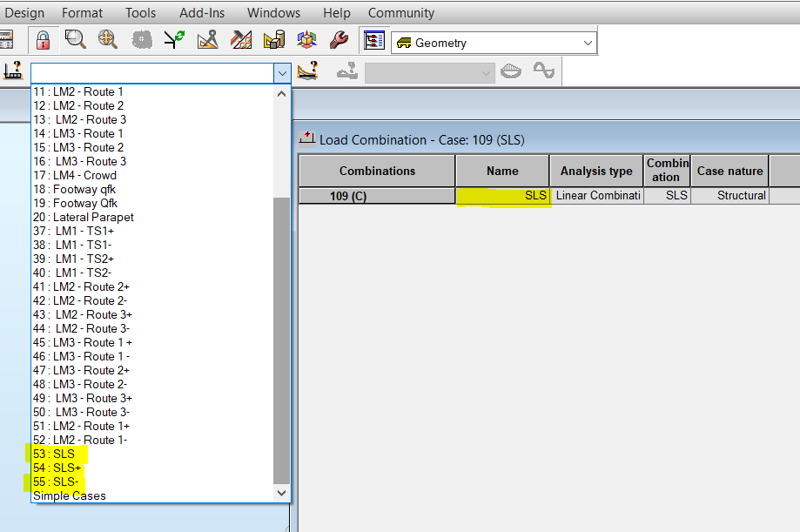Screen dimensions: 800x532
Task: Click the list scrollbar down arrow
Action: [x=280, y=492]
